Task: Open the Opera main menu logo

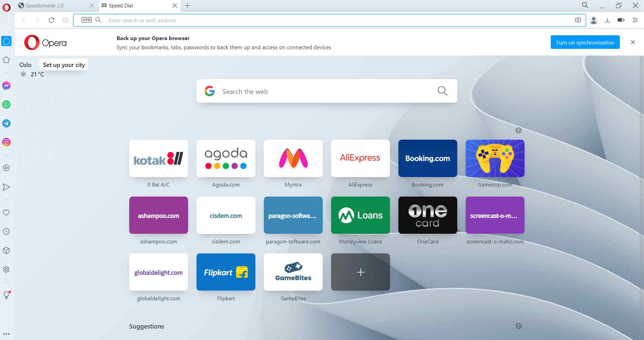Action: 6,7
